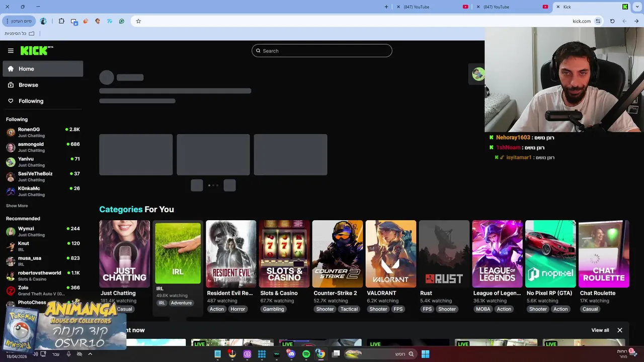Switch to the YouTube tab next to Kick
Image resolution: width=644 pixels, height=362 pixels.
[512, 7]
